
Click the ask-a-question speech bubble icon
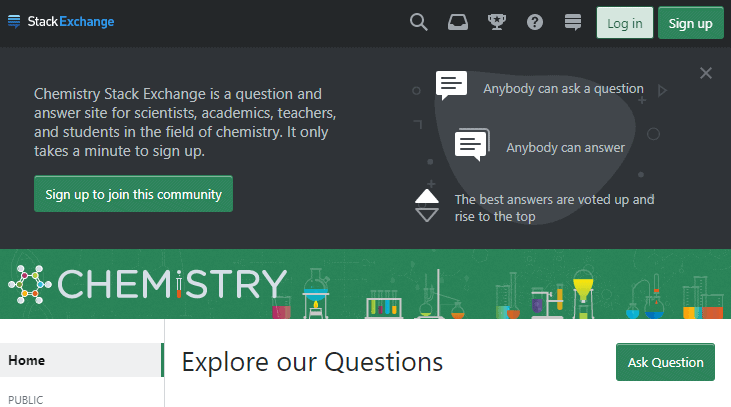tap(452, 86)
